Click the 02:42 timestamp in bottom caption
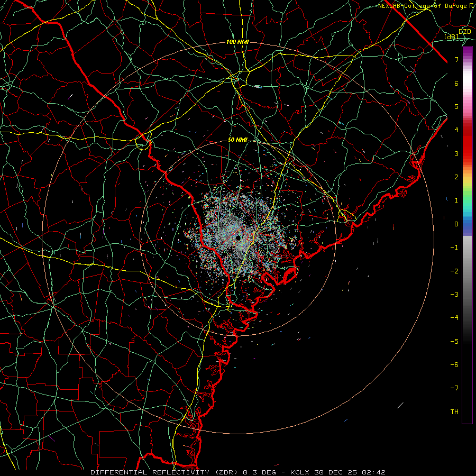The image size is (476, 476). coord(376,472)
